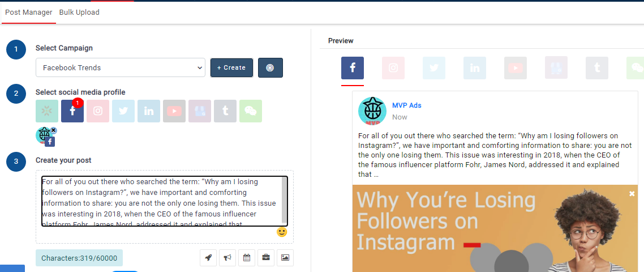
Task: Toggle the LinkedIn profile selection
Action: click(148, 112)
